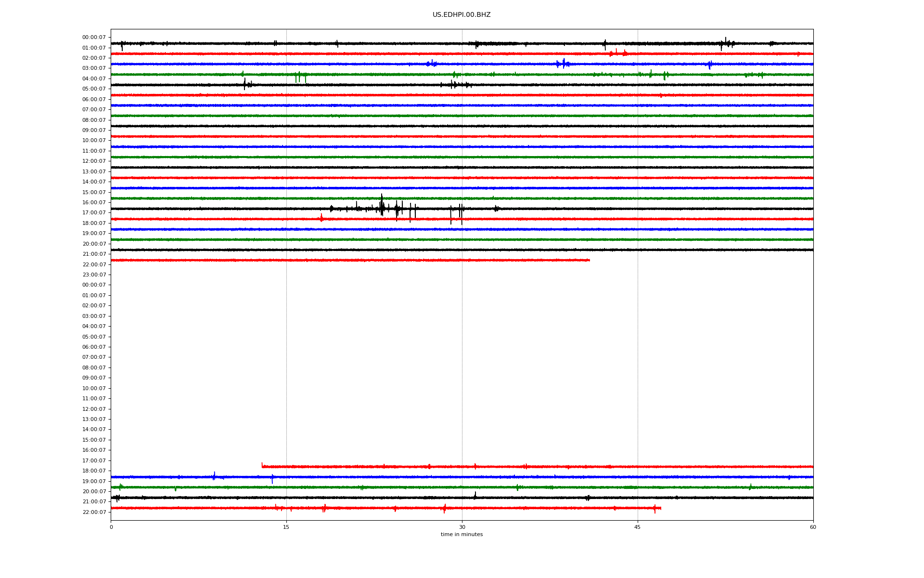This screenshot has width=924, height=578.
Task: Click the blue spike burst near minute 38.5
Action: pos(563,64)
